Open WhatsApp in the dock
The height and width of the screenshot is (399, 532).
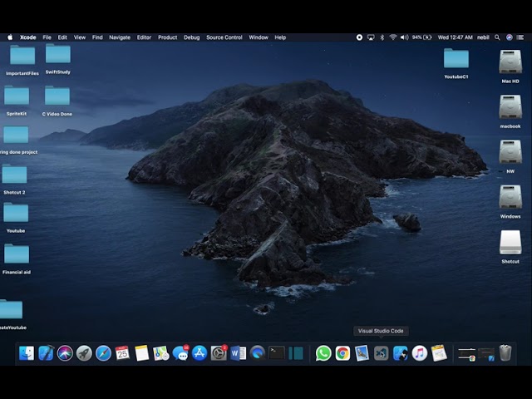(323, 353)
